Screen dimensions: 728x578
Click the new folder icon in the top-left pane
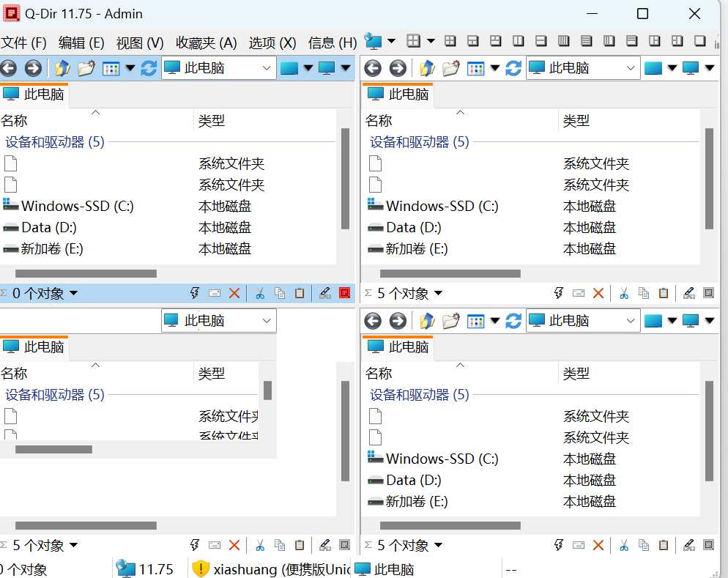(x=86, y=68)
